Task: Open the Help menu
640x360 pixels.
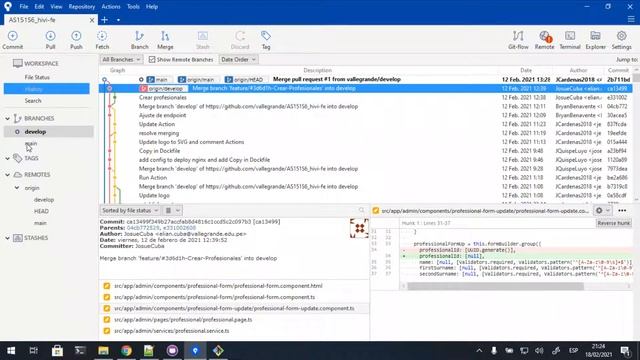Action: point(152,7)
